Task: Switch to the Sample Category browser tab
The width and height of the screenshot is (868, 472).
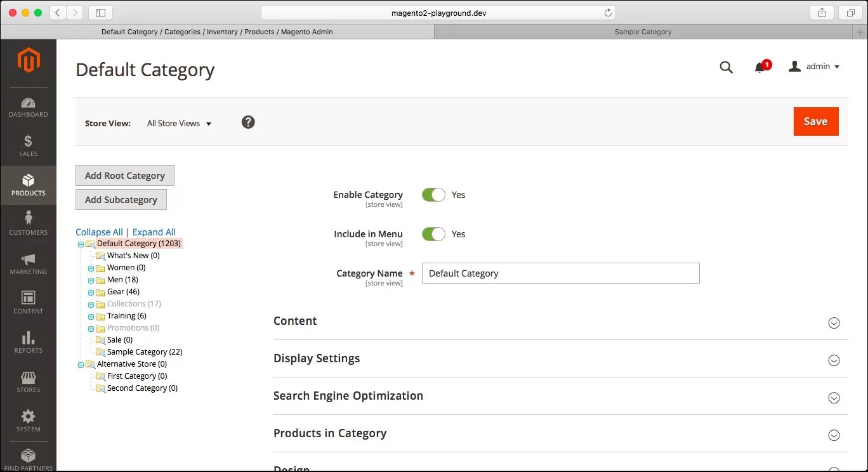Action: [643, 32]
